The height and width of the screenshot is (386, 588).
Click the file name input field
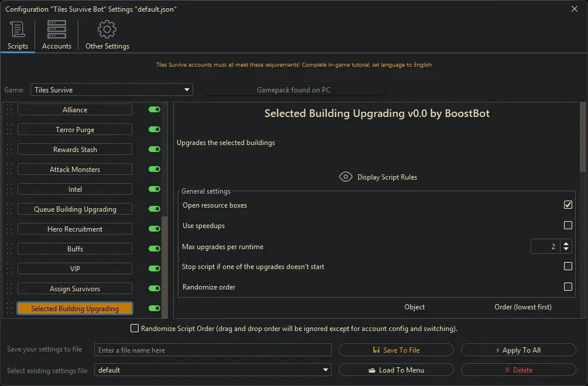click(213, 350)
